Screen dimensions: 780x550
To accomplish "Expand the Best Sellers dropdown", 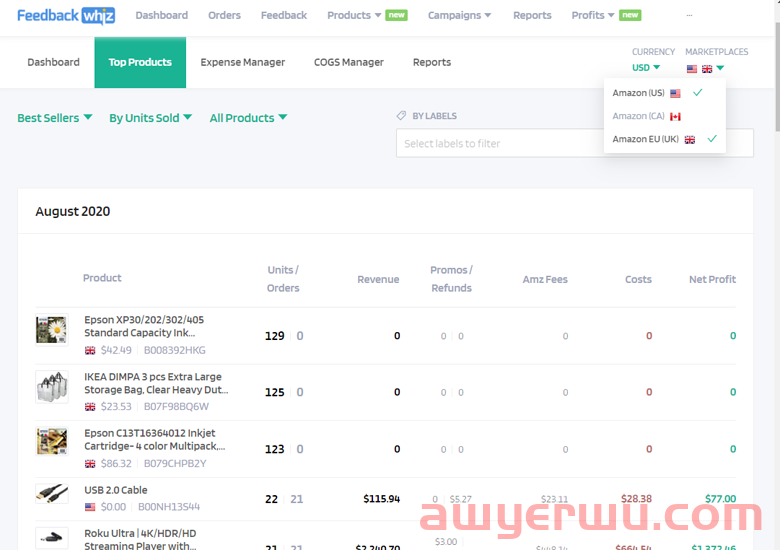I will (x=55, y=118).
